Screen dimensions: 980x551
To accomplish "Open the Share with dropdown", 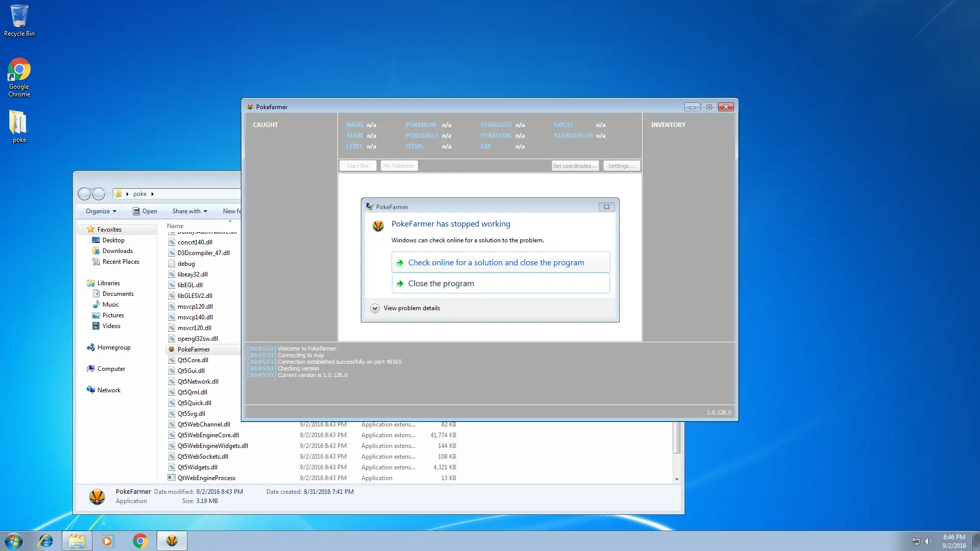I will (x=190, y=211).
